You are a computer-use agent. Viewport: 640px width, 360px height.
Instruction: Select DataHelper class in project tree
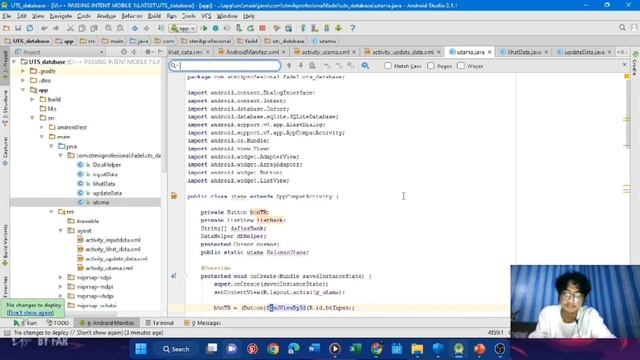[107, 165]
